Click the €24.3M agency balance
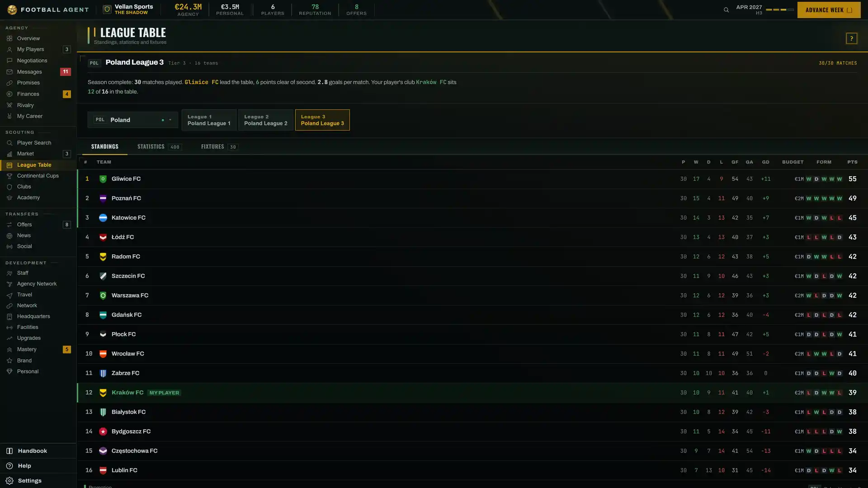 (188, 9)
